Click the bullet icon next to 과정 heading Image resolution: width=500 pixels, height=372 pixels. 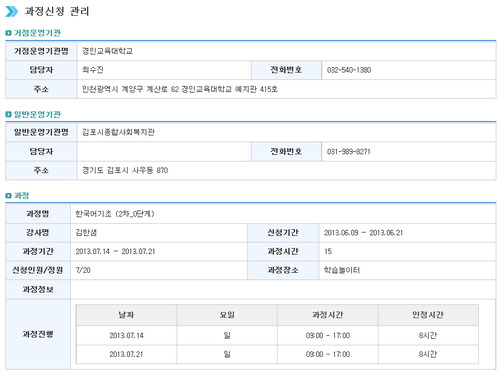click(x=8, y=196)
